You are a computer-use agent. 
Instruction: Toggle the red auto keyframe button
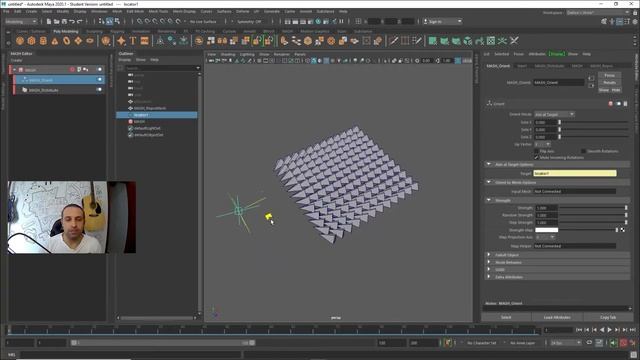[623, 343]
